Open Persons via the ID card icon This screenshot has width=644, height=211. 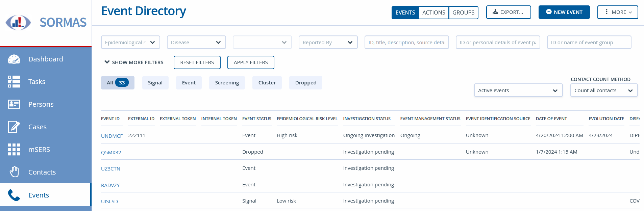click(14, 104)
